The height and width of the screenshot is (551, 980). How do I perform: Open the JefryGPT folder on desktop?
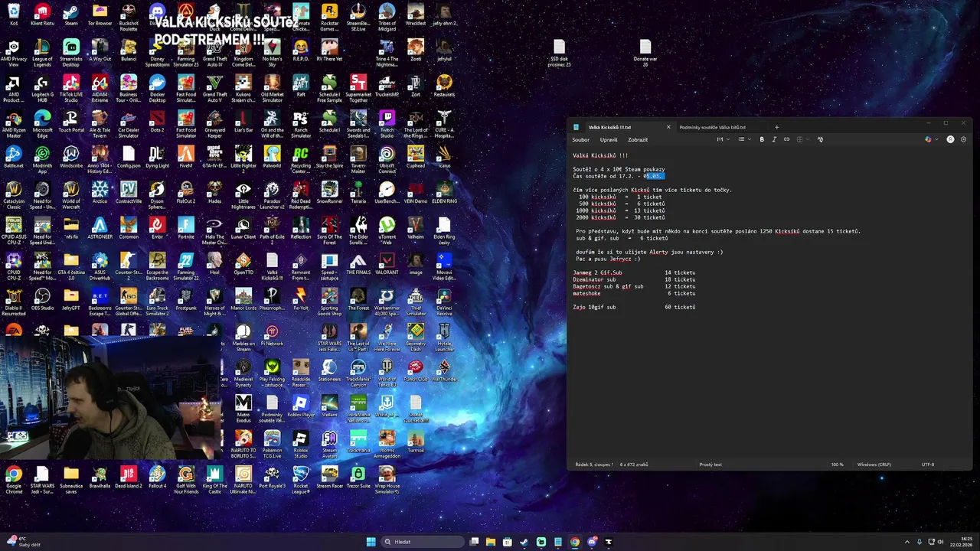pos(71,298)
